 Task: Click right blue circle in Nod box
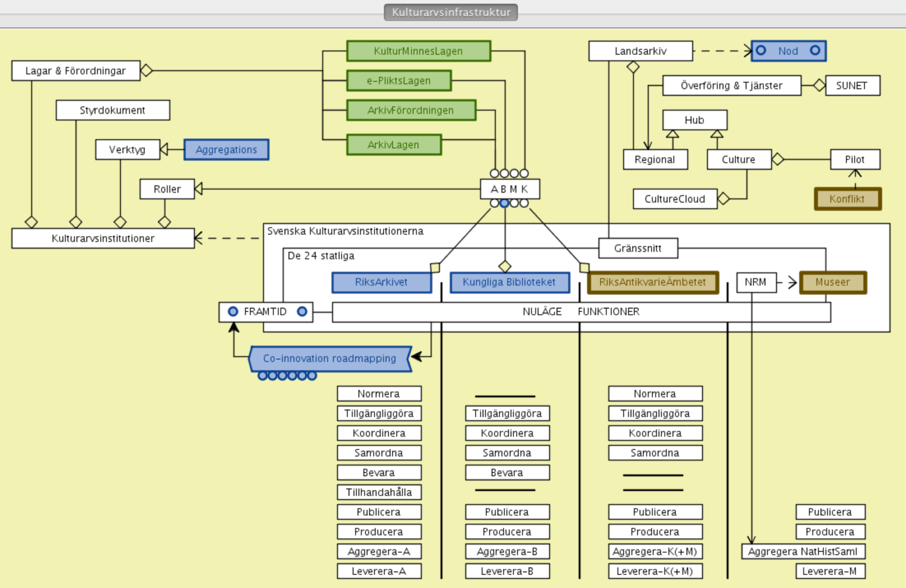click(x=815, y=50)
